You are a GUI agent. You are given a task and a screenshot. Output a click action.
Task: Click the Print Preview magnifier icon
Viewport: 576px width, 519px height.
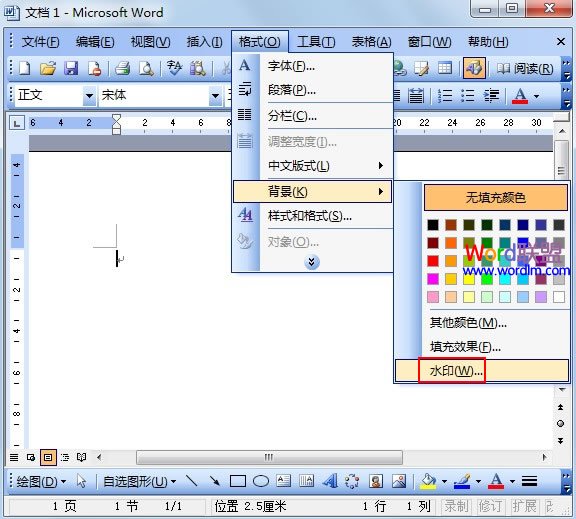tap(146, 68)
